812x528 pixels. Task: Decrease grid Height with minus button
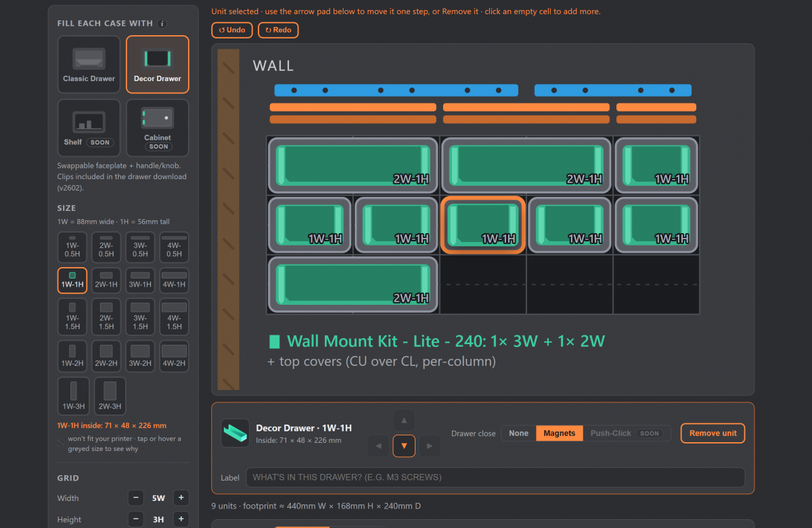coord(137,520)
